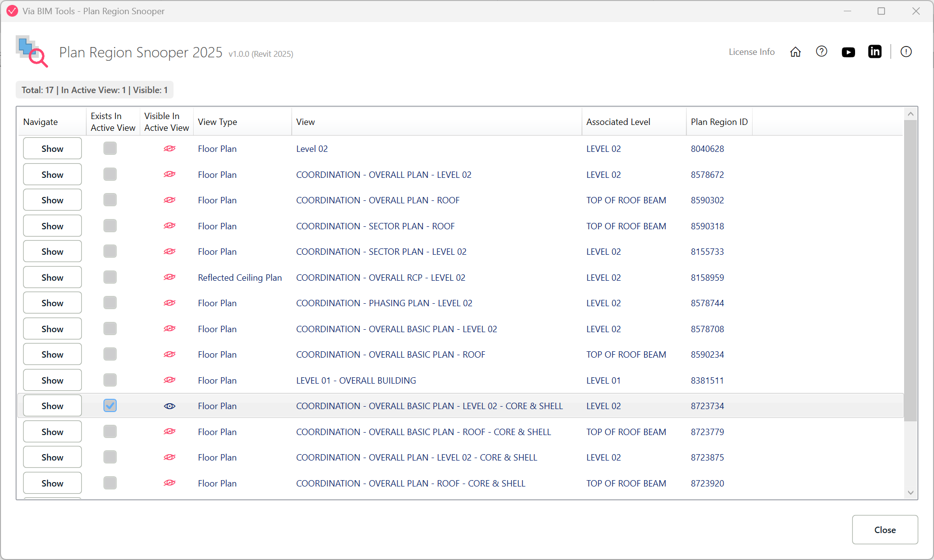This screenshot has height=560, width=934.
Task: Click hidden-eye icon for ID 8723875 row
Action: pos(170,457)
